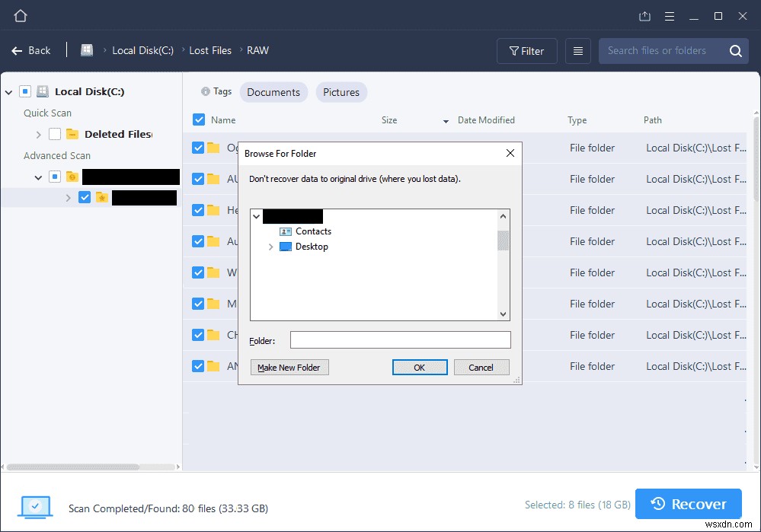Viewport: 761px width, 532px height.
Task: Go to the home screen icon
Action: 21,16
